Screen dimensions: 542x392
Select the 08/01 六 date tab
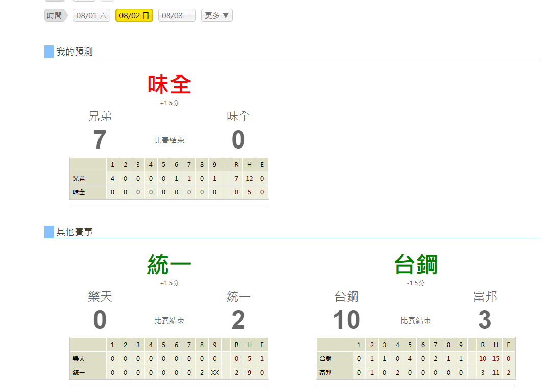click(x=91, y=15)
